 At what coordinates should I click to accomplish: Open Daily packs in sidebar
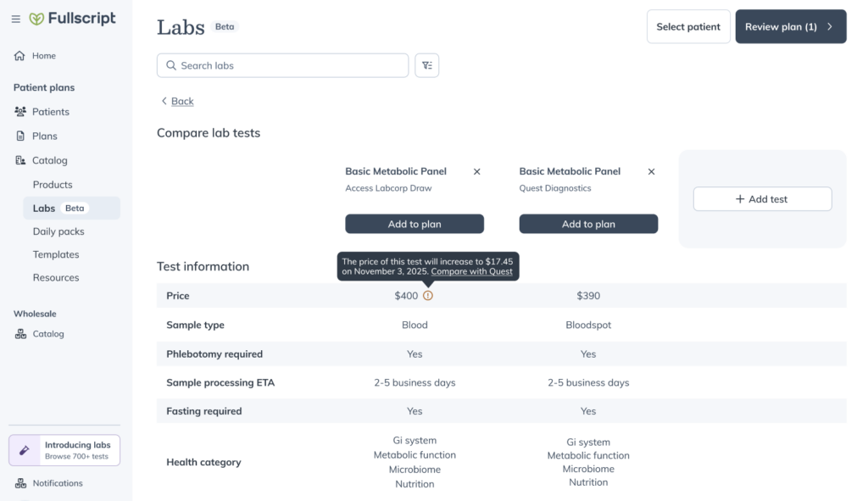[x=58, y=231]
